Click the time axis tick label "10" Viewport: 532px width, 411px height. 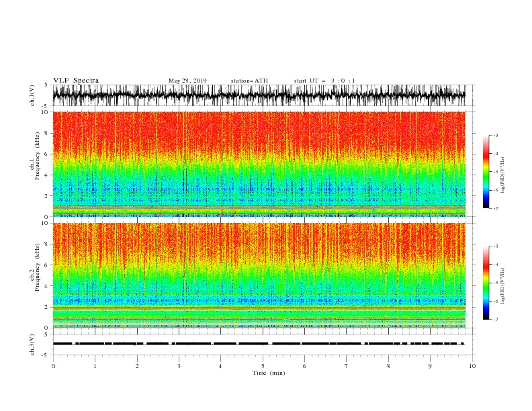(472, 366)
